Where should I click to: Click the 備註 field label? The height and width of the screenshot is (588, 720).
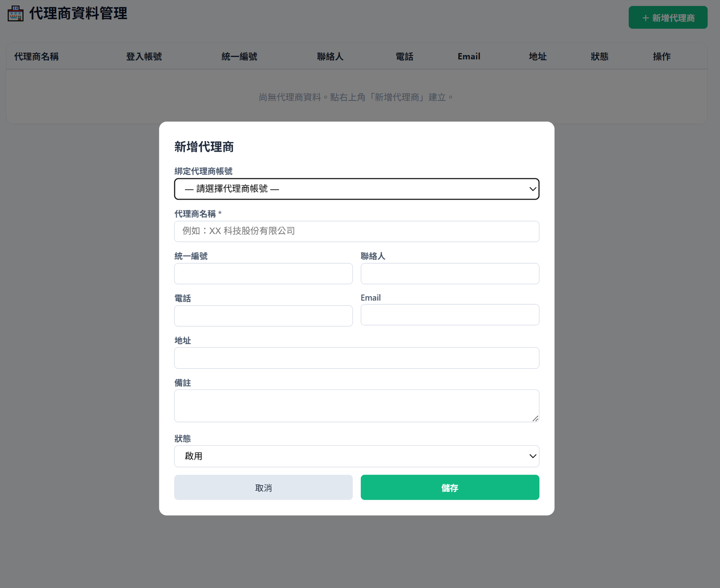[183, 383]
